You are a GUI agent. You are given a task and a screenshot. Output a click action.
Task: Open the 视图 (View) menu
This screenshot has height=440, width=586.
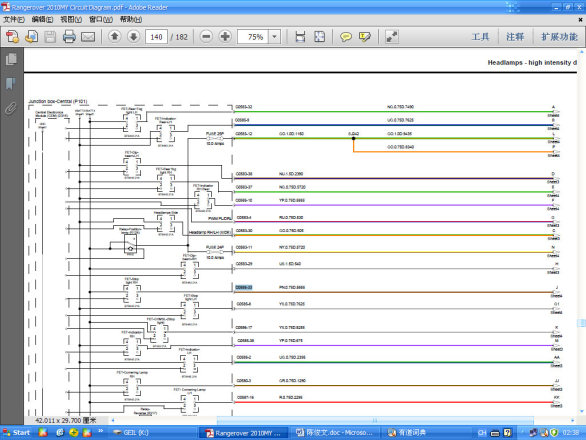coord(71,19)
